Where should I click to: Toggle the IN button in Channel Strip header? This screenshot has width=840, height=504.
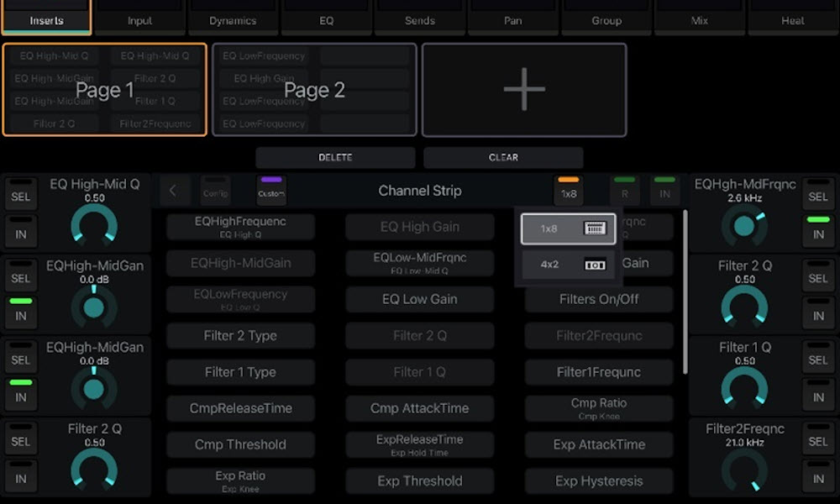pyautogui.click(x=664, y=191)
